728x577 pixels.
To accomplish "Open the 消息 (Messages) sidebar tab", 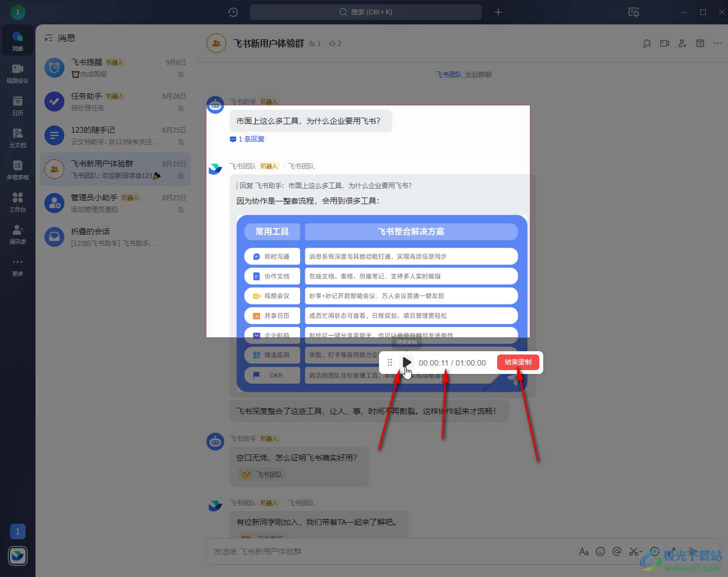I will [x=18, y=41].
